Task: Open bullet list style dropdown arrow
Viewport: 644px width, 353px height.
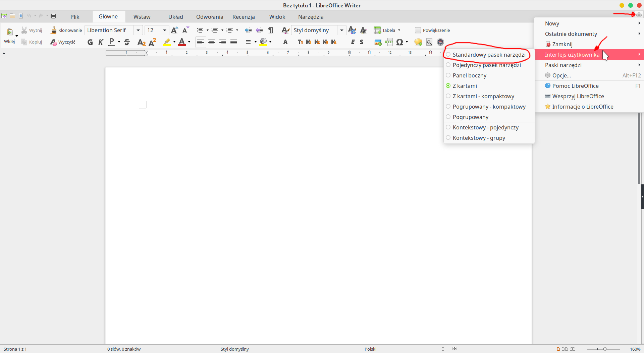Action: click(207, 30)
